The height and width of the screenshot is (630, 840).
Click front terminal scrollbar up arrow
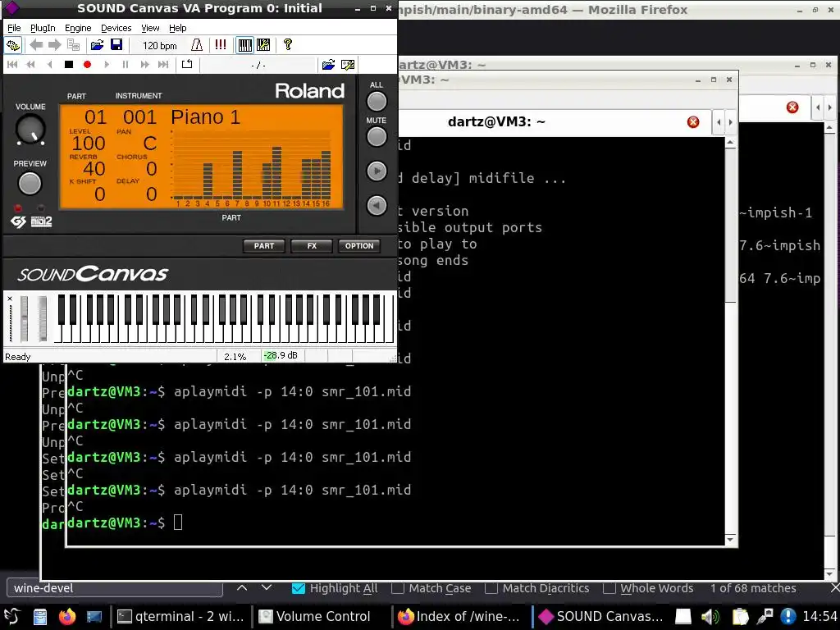(x=730, y=143)
